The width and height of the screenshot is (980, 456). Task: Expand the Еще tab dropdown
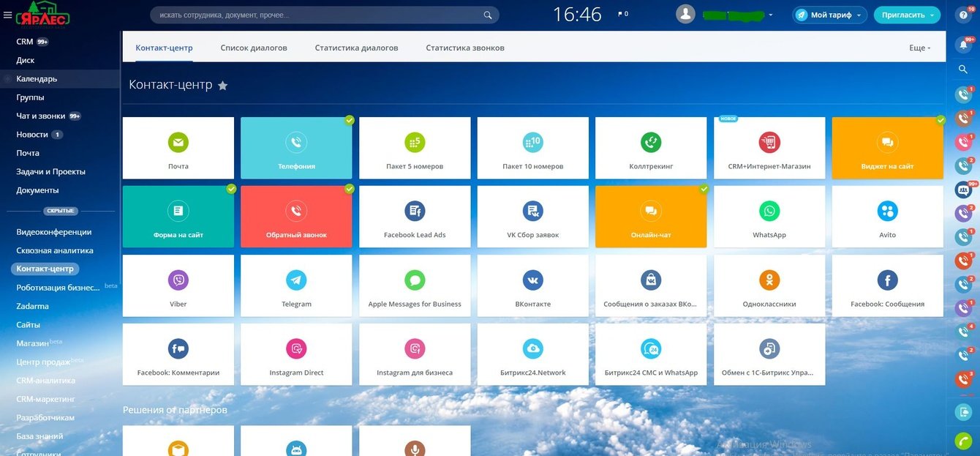pos(919,48)
